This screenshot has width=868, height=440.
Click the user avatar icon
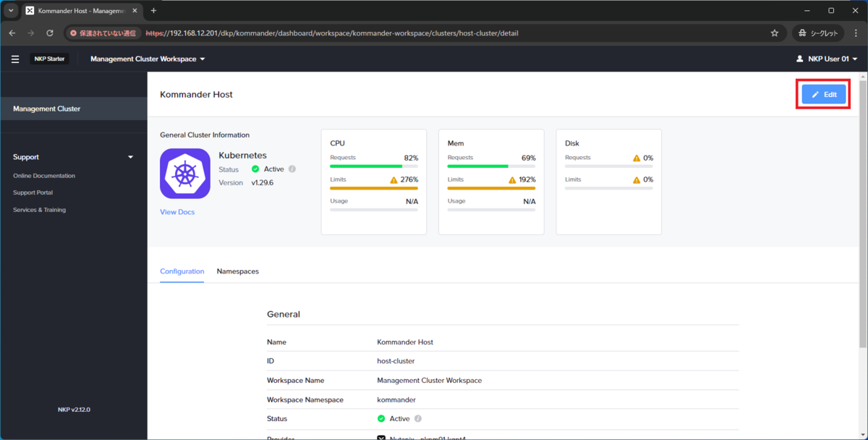[799, 59]
